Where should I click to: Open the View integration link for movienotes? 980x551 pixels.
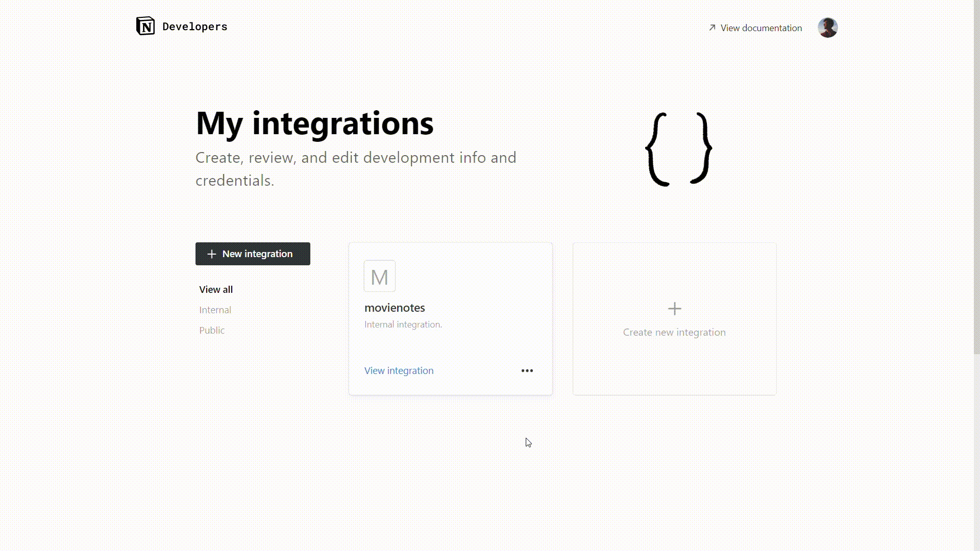click(x=399, y=371)
